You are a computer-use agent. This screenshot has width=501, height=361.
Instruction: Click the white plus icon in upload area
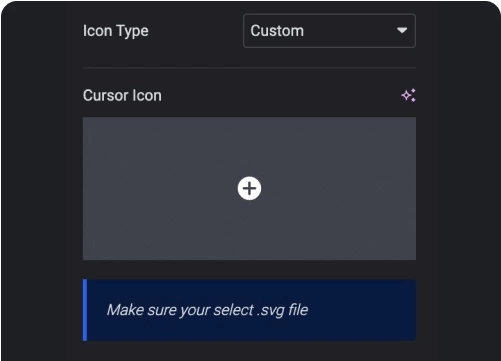click(x=249, y=188)
